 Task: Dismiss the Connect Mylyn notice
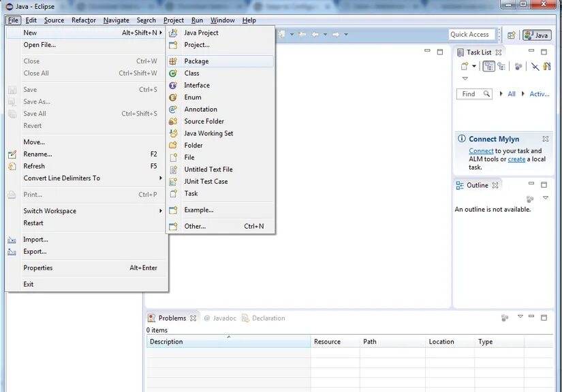546,139
